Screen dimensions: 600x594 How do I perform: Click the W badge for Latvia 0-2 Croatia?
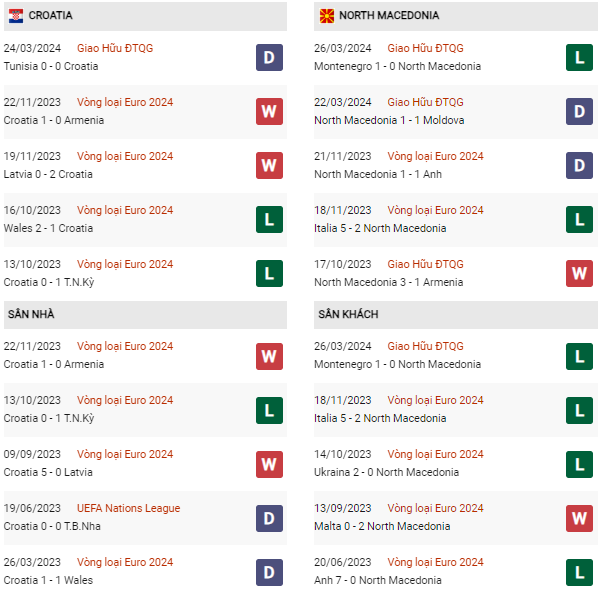pos(269,165)
